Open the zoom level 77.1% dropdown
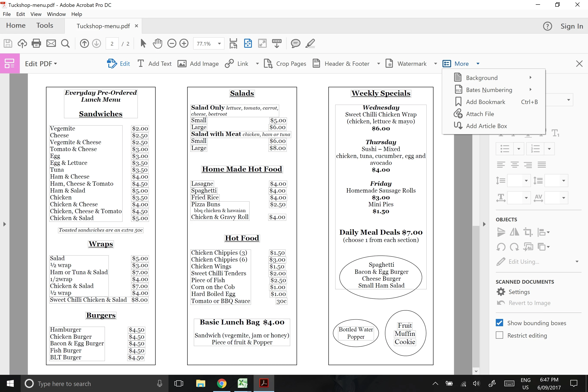Viewport: 588px width, 392px height. tap(219, 44)
